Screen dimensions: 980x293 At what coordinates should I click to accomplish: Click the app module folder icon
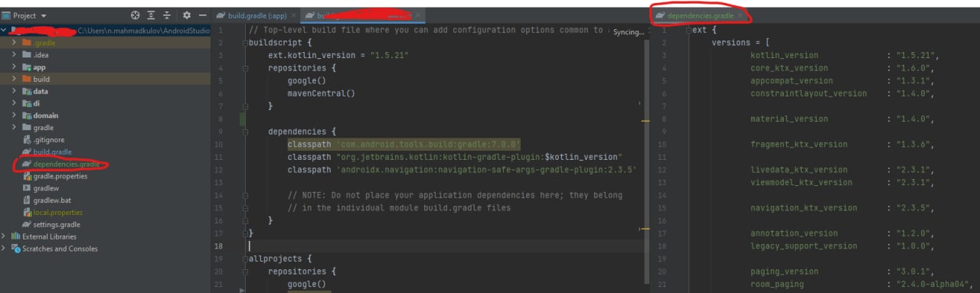(x=27, y=67)
